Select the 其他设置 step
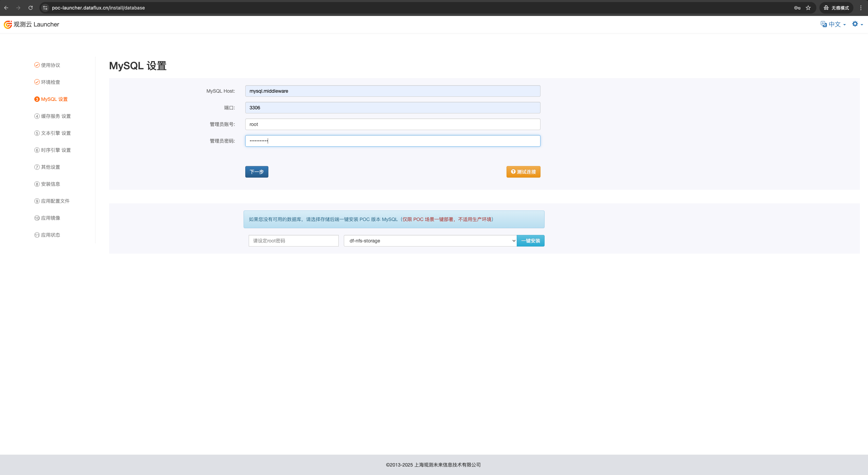 point(47,167)
